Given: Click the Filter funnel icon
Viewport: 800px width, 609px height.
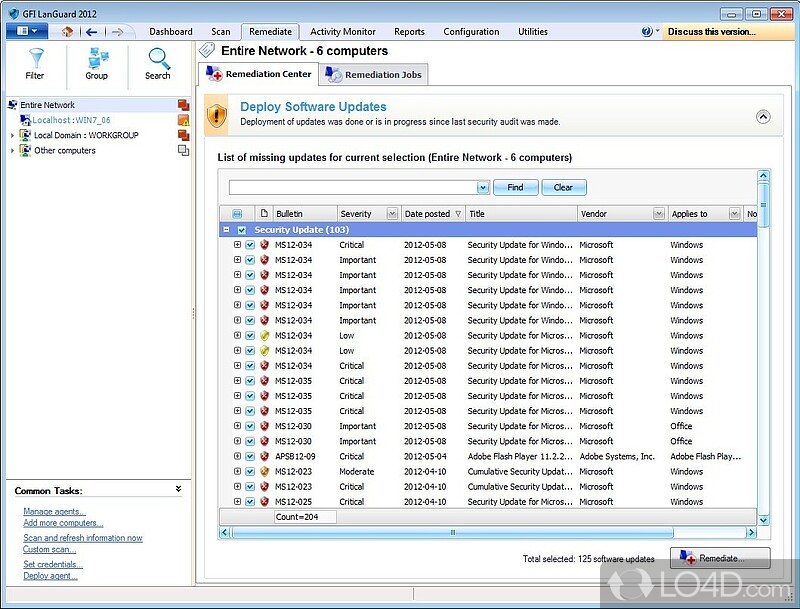Looking at the screenshot, I should pyautogui.click(x=35, y=58).
